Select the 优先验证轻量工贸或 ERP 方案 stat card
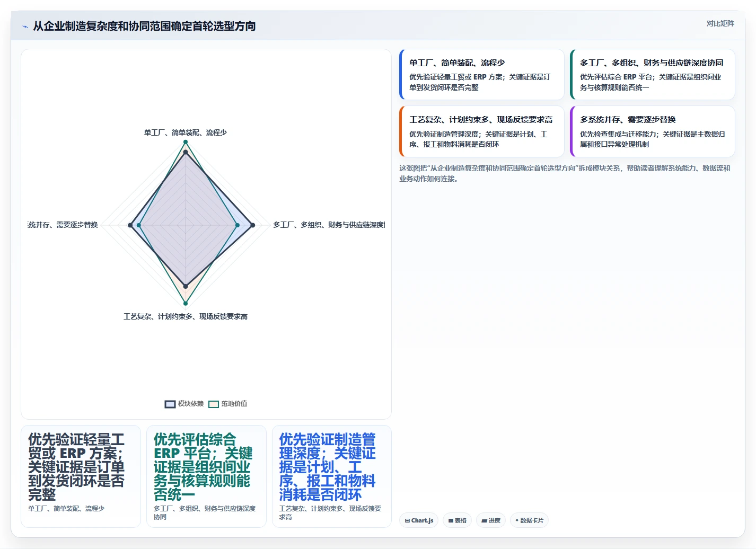 pyautogui.click(x=81, y=476)
